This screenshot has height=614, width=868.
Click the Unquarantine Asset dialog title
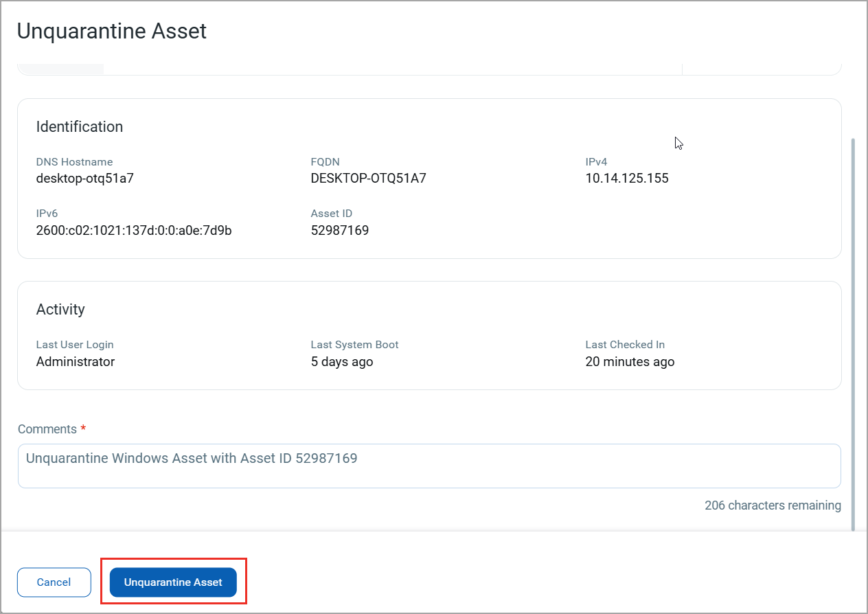coord(111,31)
